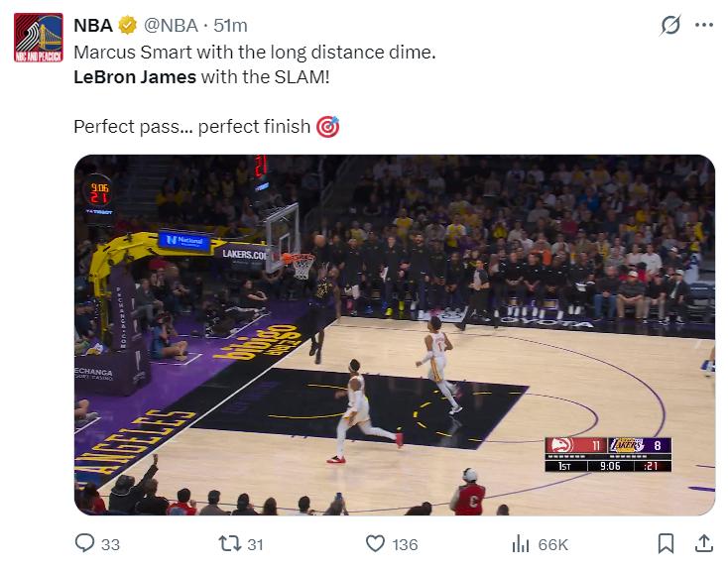This screenshot has width=728, height=570.
Task: Open the three-dot More options menu
Action: tap(704, 26)
